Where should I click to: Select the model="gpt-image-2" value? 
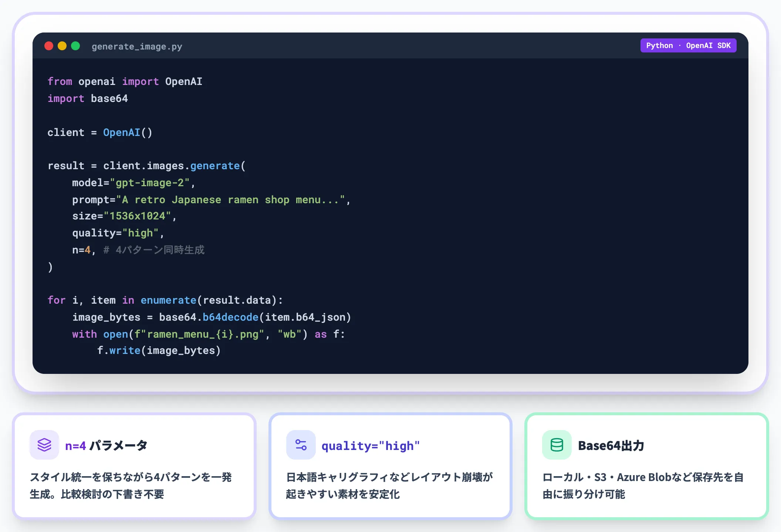click(152, 183)
